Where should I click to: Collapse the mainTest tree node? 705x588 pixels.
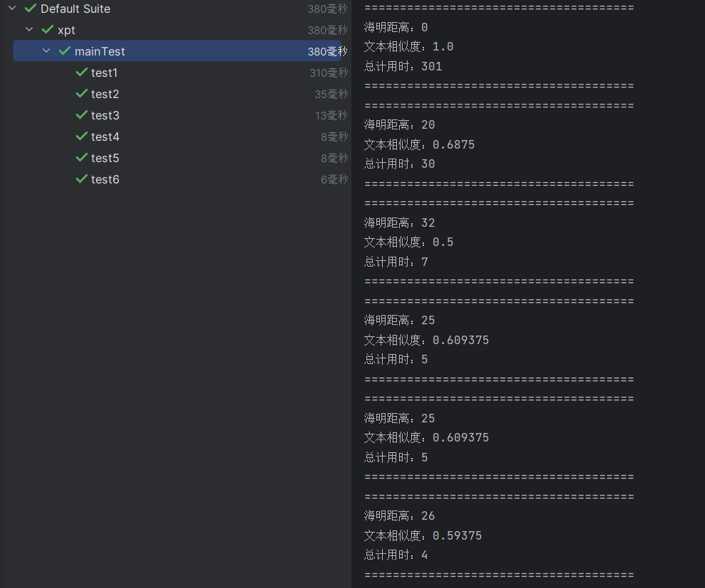(x=46, y=50)
